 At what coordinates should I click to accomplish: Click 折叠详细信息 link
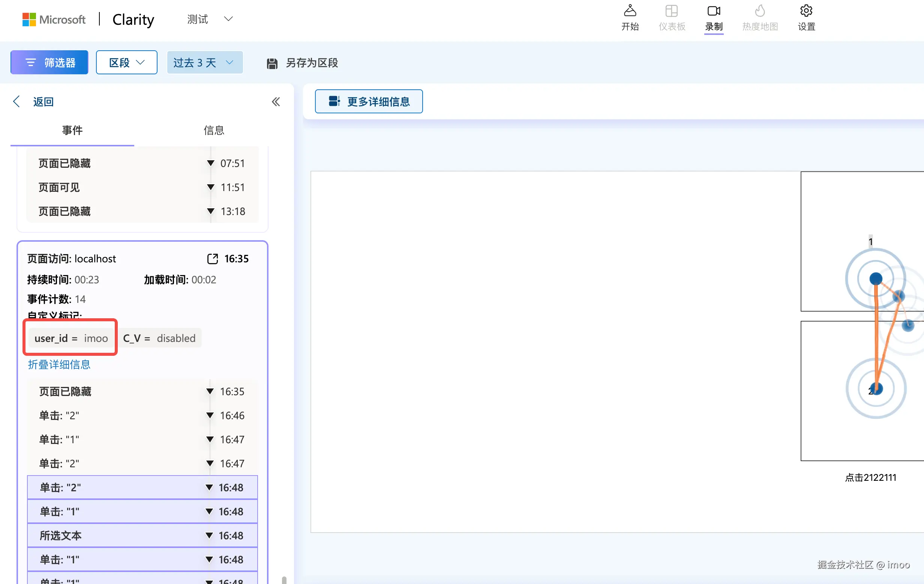tap(59, 364)
